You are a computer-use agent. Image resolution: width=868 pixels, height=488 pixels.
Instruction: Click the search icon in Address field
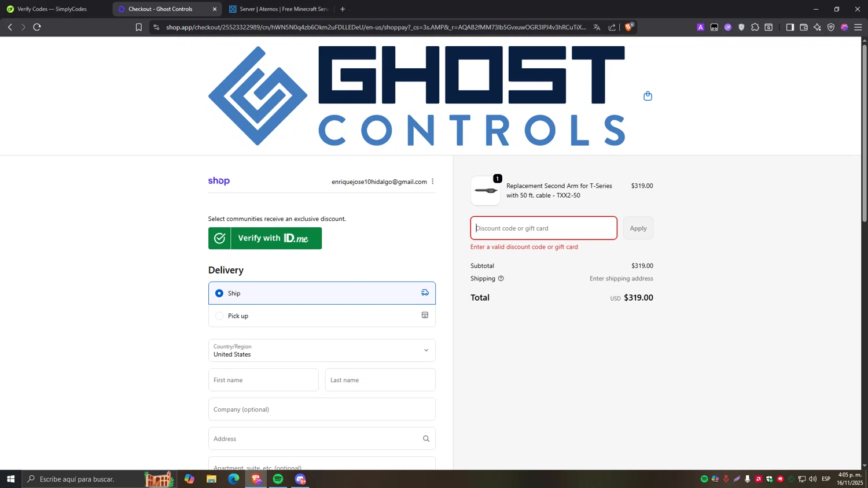[x=426, y=439]
